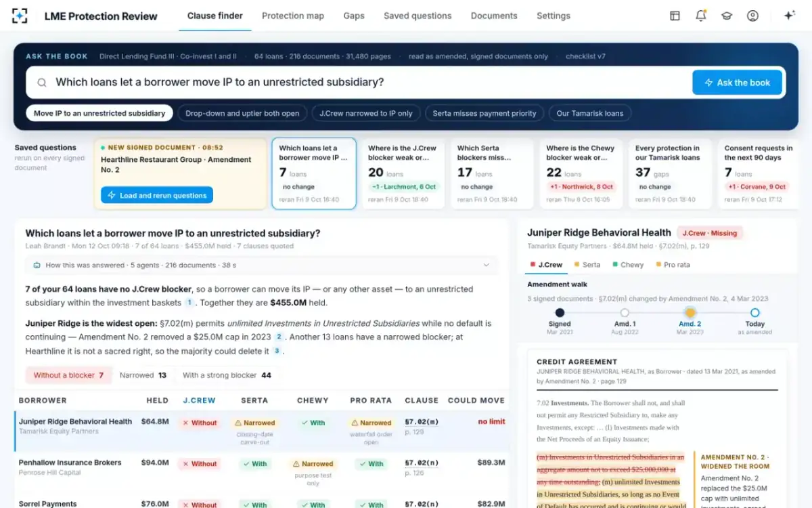Click Penhallow J.Crew Without badge
The width and height of the screenshot is (812, 508).
click(200, 464)
